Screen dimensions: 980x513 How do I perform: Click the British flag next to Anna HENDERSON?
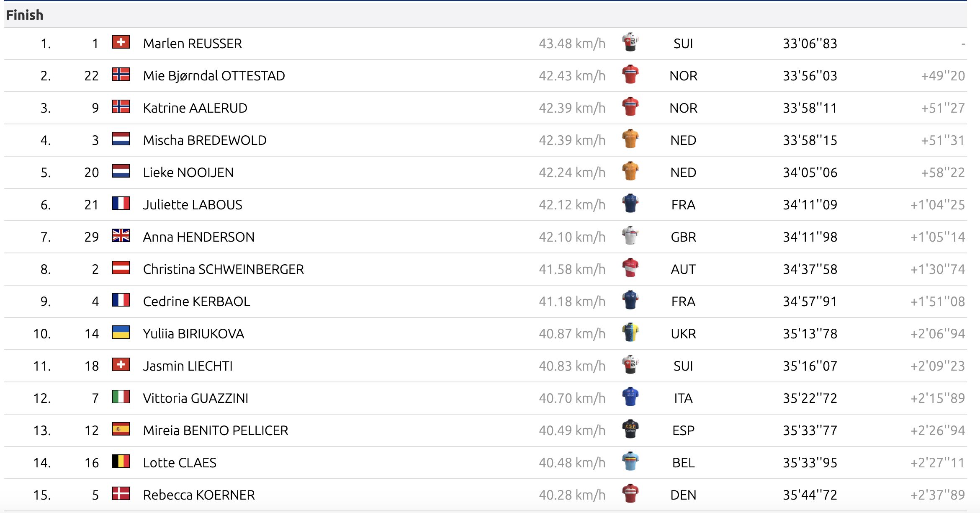coord(121,236)
